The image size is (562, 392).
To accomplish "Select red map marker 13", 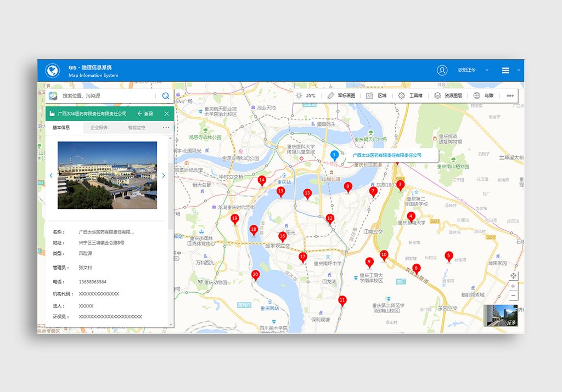I will coord(307,194).
